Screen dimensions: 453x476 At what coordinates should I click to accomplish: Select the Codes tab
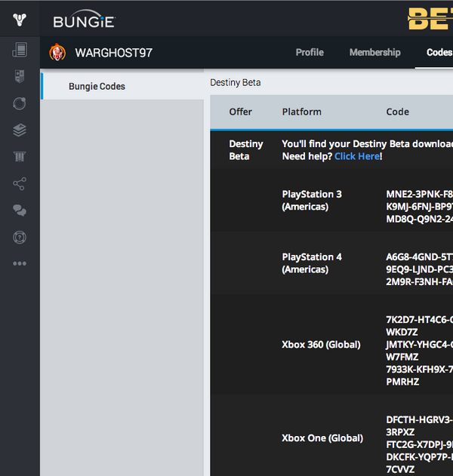point(439,52)
